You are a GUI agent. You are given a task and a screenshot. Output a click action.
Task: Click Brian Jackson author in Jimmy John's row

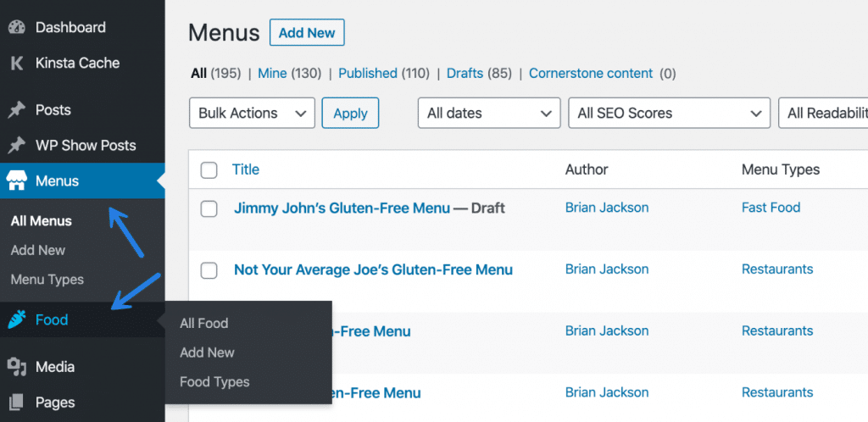coord(607,208)
